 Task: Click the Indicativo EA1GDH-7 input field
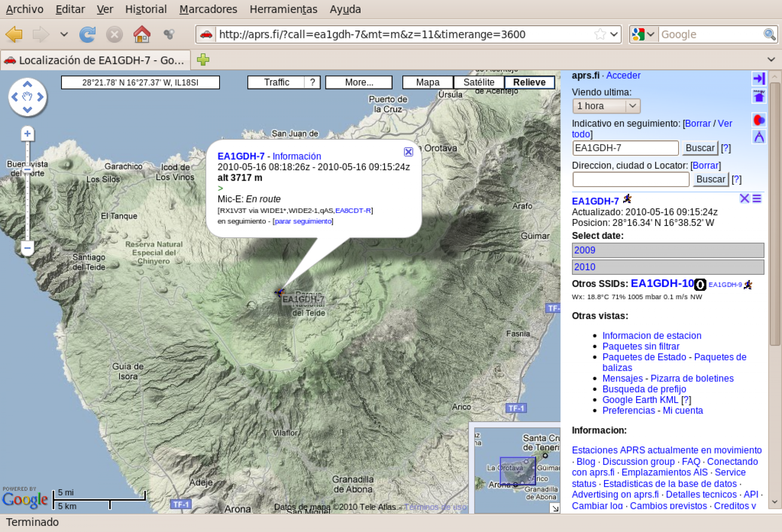(x=625, y=148)
